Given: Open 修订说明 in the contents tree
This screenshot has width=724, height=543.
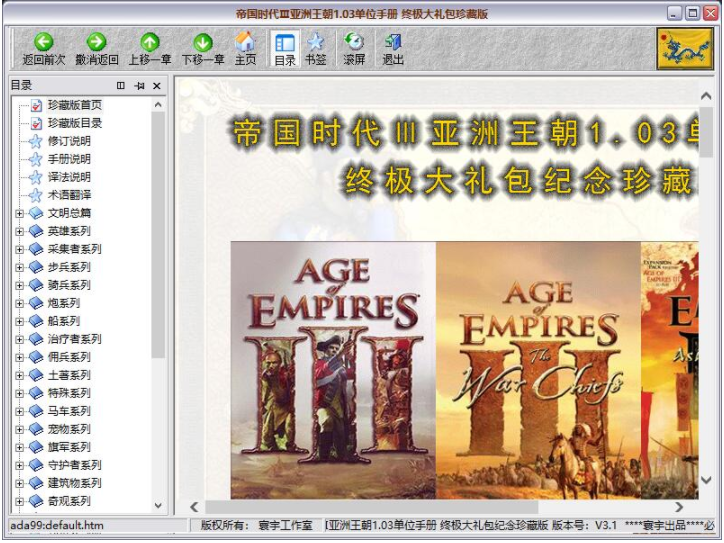Looking at the screenshot, I should (x=68, y=141).
